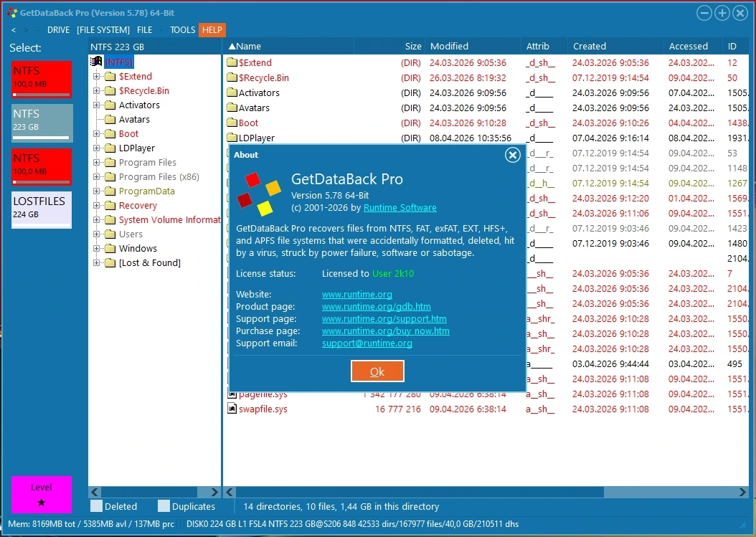
Task: Sort by the Modified column header
Action: [473, 47]
